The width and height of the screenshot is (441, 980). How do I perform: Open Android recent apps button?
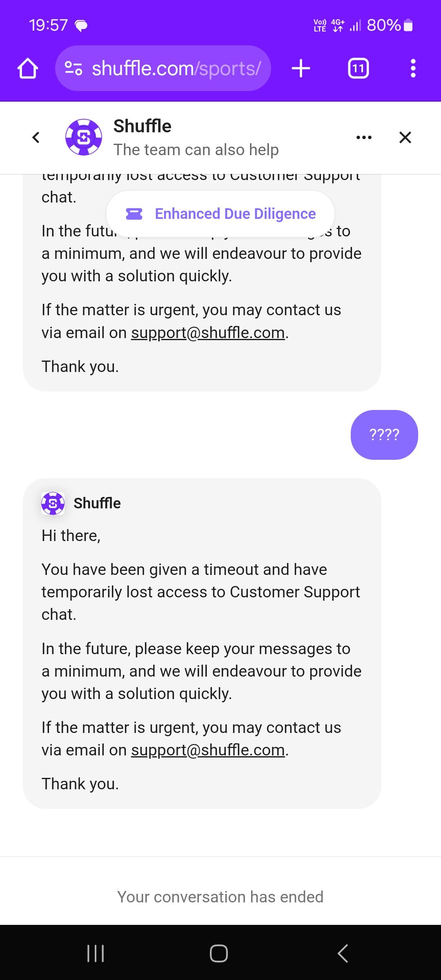tap(96, 953)
